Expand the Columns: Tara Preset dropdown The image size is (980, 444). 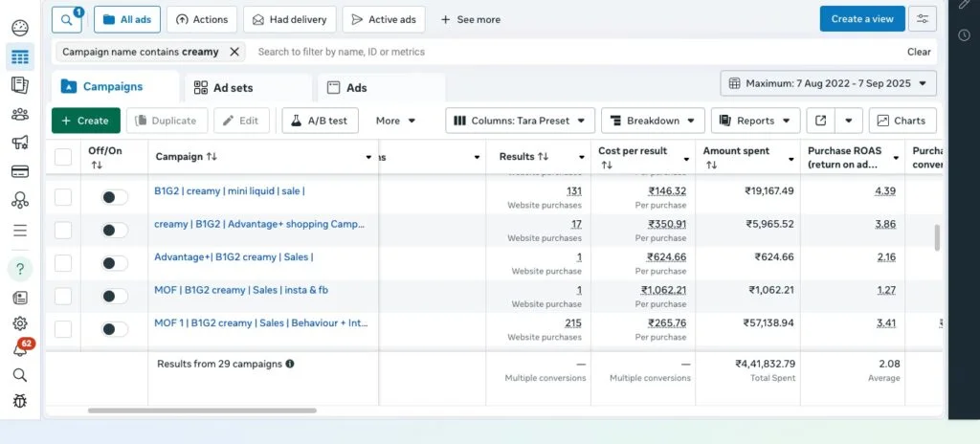pos(521,121)
